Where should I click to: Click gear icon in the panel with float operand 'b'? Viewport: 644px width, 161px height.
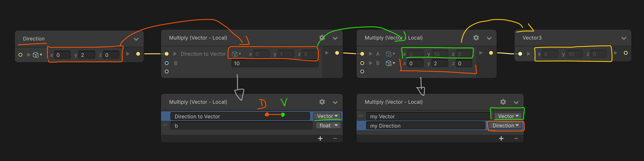(322, 102)
